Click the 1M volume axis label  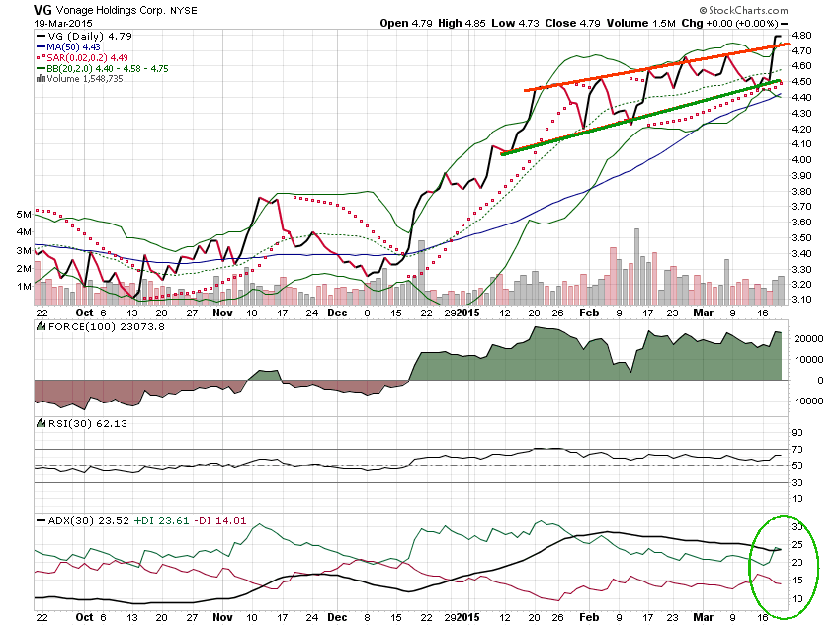point(24,286)
